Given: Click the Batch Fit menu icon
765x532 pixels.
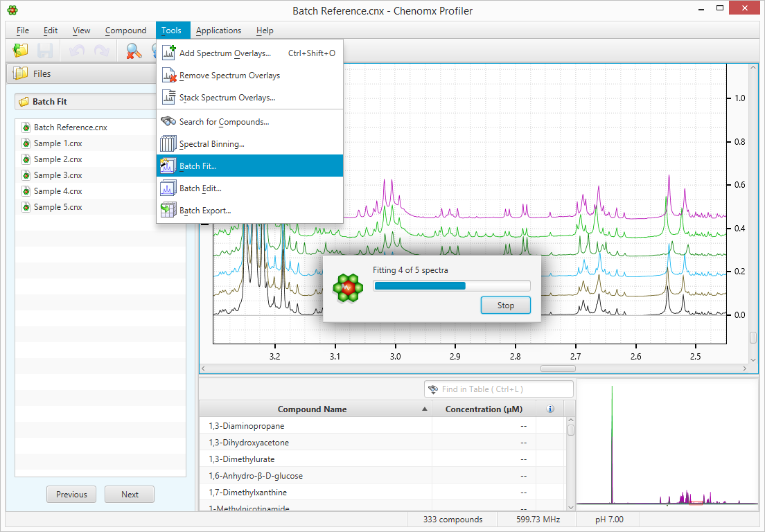Looking at the screenshot, I should point(168,166).
